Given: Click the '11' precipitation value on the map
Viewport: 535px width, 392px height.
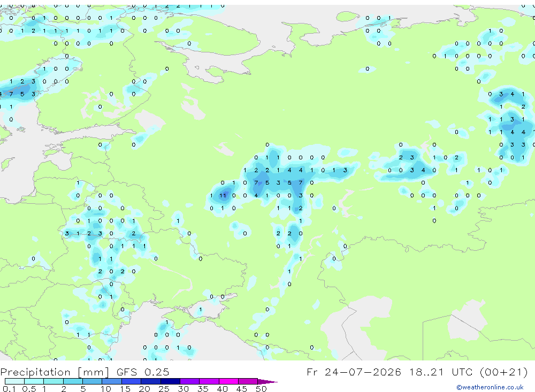Looking at the screenshot, I should (x=223, y=196).
